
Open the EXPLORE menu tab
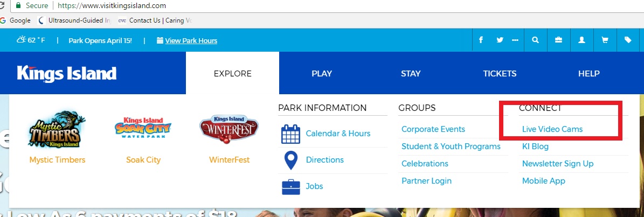tap(232, 74)
